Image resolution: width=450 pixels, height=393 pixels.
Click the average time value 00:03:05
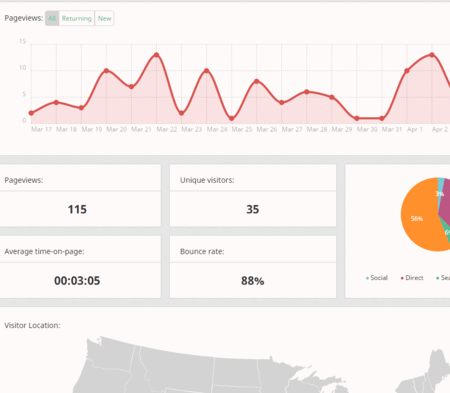77,281
